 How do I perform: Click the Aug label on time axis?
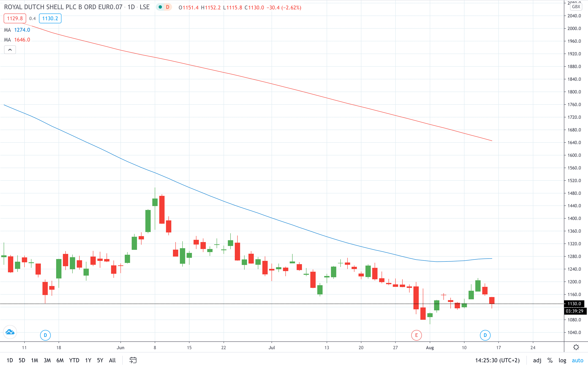[430, 348]
